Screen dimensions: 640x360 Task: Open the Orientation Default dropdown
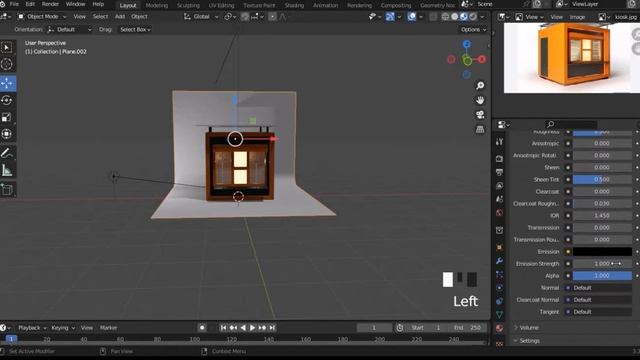click(69, 30)
